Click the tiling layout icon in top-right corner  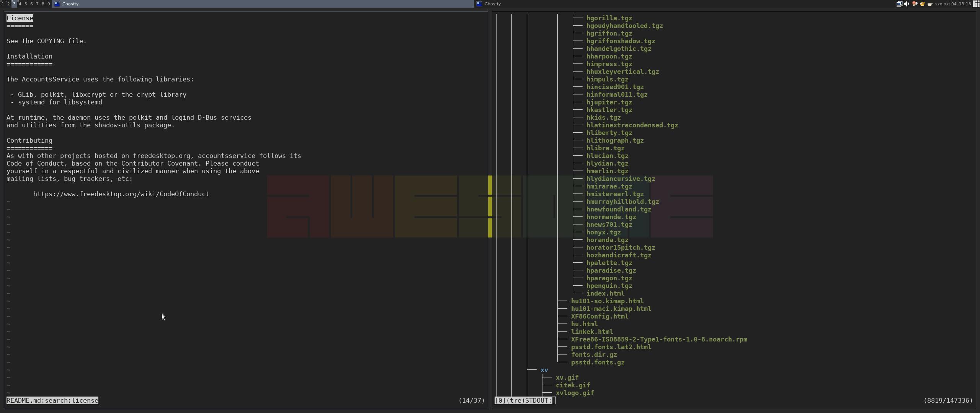[976, 4]
